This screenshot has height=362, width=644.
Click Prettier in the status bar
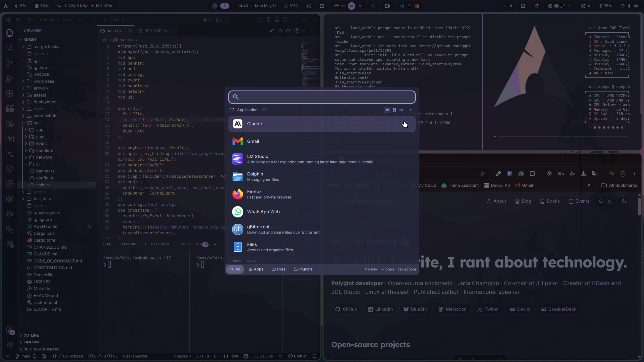[298, 356]
